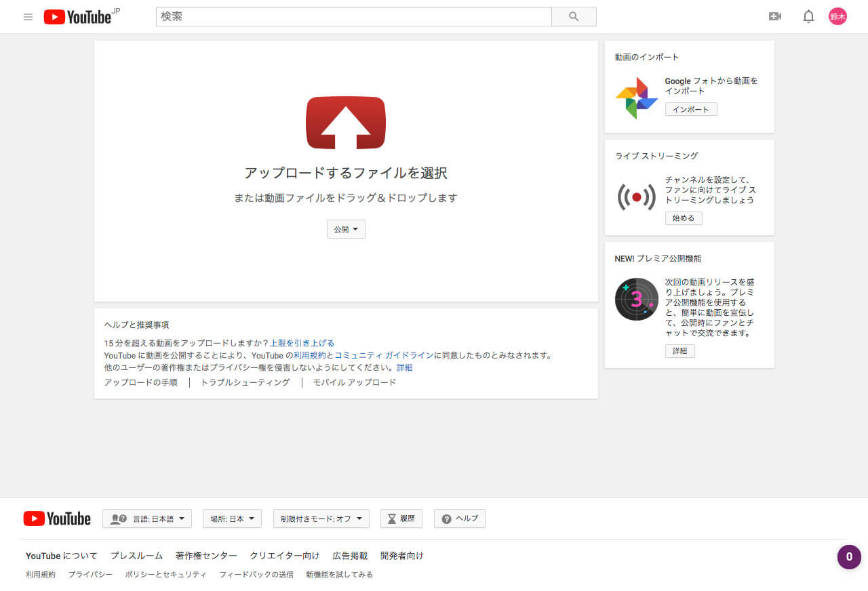The image size is (868, 591).
Task: Open the 言語: 日本語 language dropdown
Action: 147,518
